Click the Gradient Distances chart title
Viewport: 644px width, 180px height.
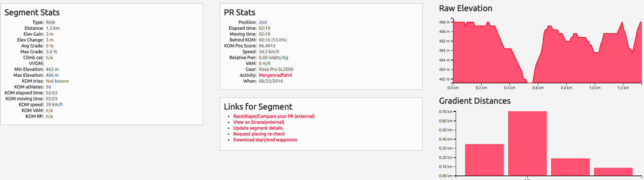tap(474, 101)
